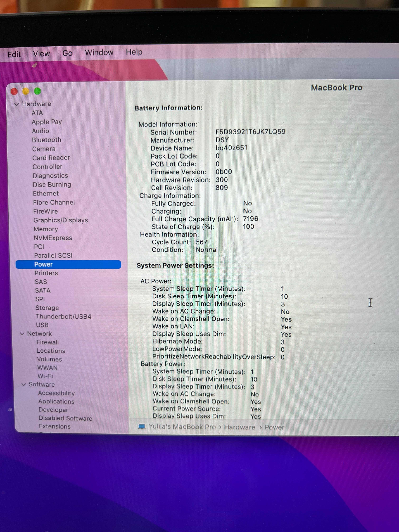Close the System Information window
399x532 pixels.
[14, 92]
